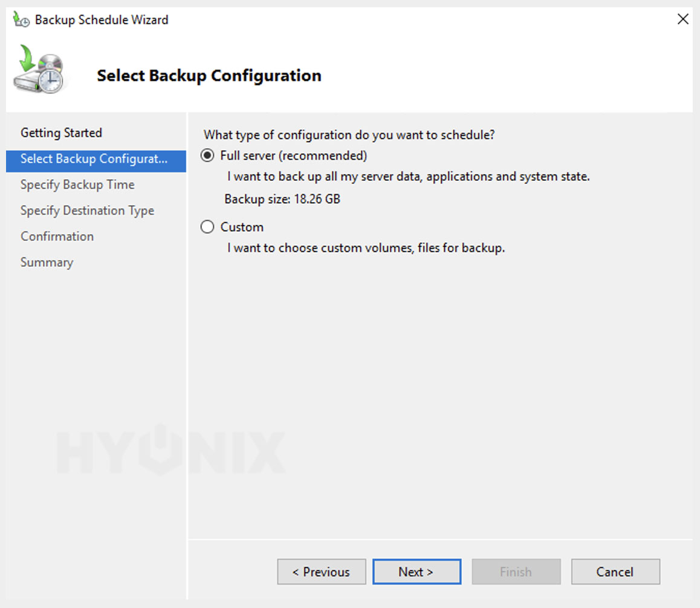Choose the Custom radio button option

click(x=208, y=227)
